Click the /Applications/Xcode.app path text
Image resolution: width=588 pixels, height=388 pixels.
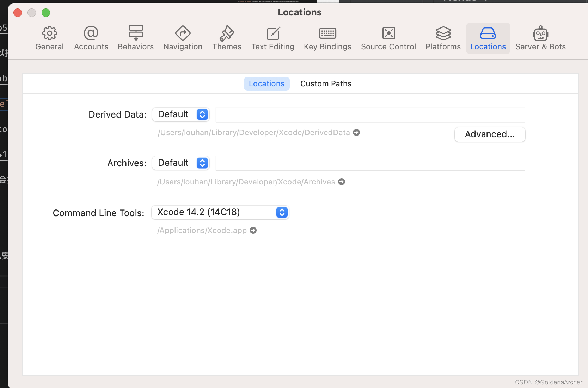(x=202, y=230)
